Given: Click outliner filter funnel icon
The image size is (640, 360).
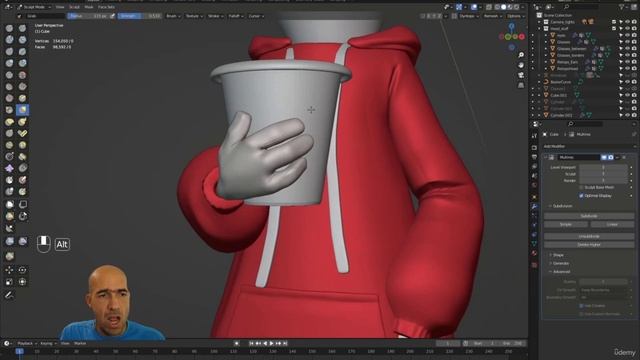Looking at the screenshot, I should (622, 7).
